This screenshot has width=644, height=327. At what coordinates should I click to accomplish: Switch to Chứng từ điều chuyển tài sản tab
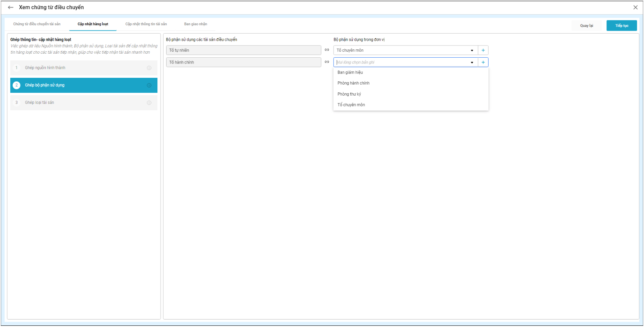37,24
